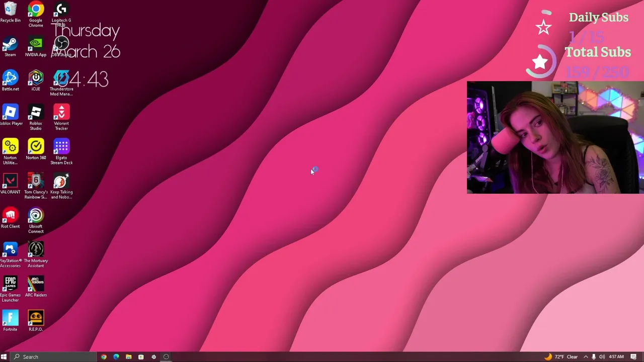The width and height of the screenshot is (644, 362).
Task: Open File Explorer from the taskbar
Action: (129, 357)
